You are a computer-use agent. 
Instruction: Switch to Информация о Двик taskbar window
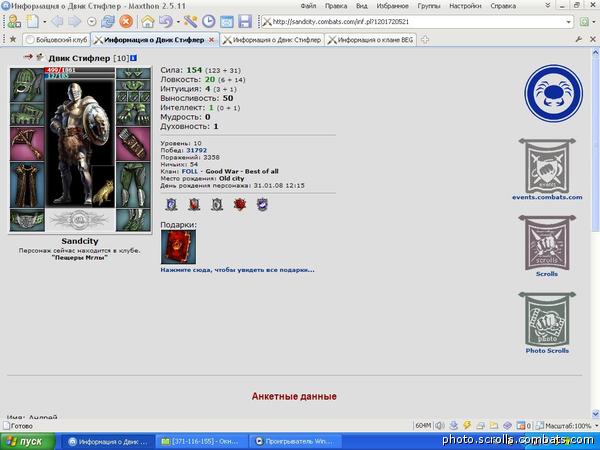click(x=108, y=442)
